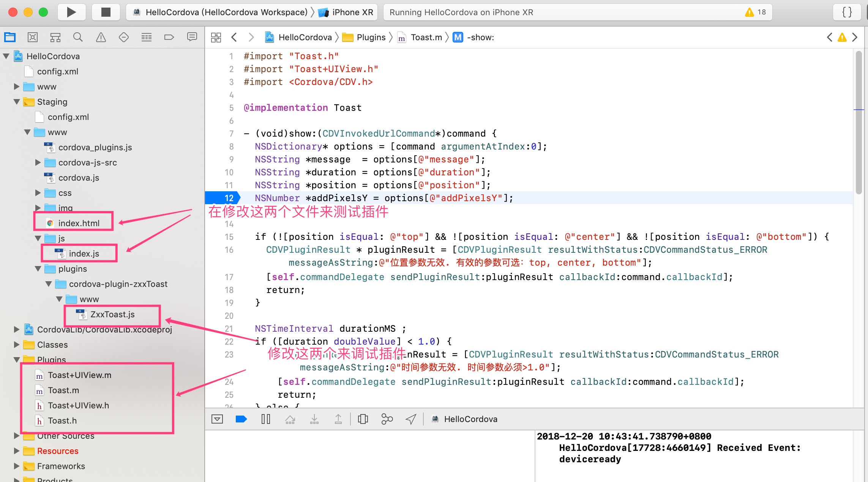Screen dimensions: 868x482
Task: Click the Simulate Location arrow icon
Action: tap(410, 419)
